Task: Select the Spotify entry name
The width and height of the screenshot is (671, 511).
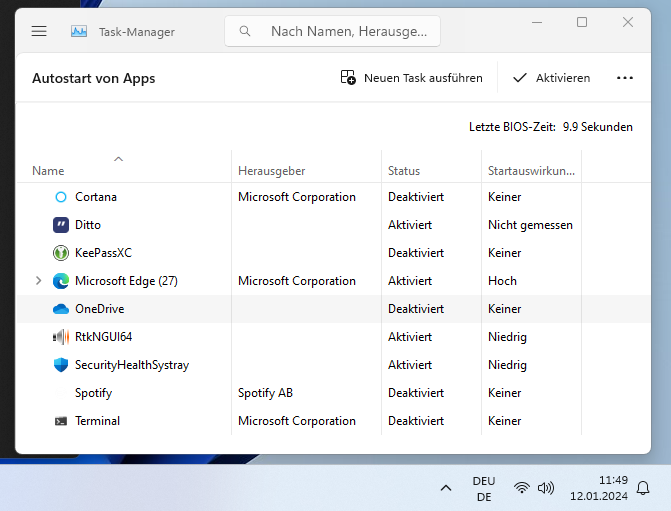Action: [93, 393]
